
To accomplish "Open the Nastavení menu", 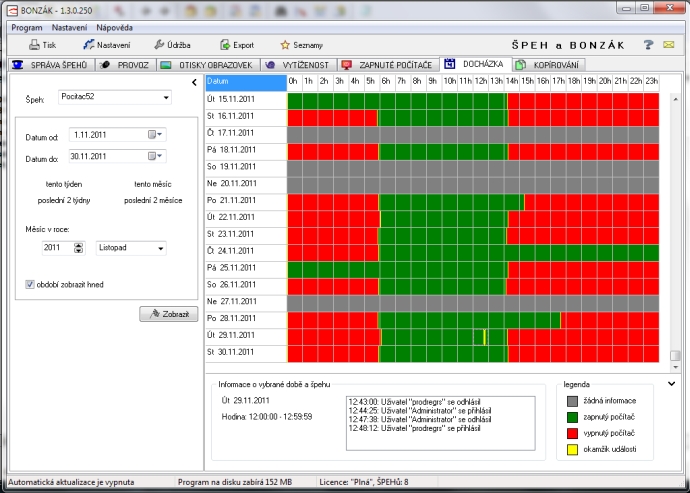I will tap(70, 28).
